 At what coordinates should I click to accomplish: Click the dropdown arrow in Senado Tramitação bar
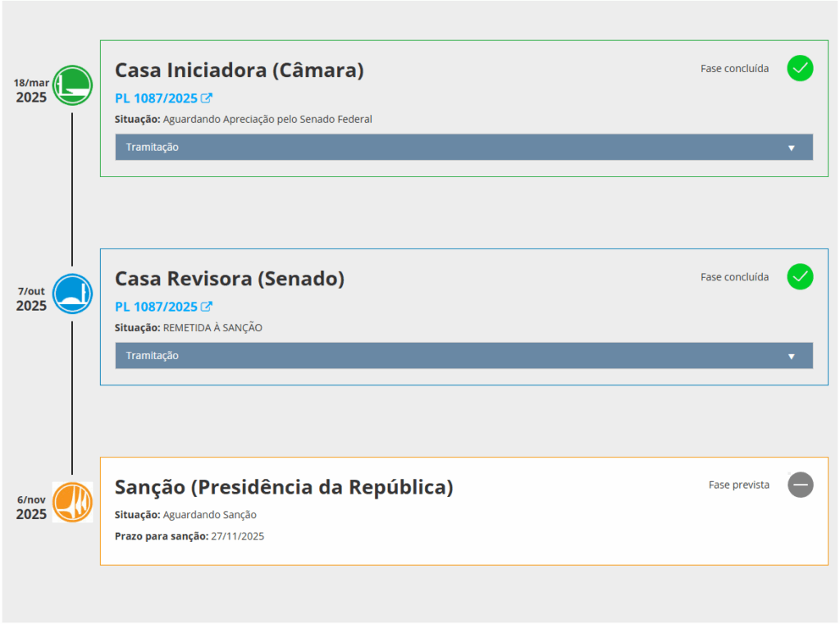coord(792,357)
